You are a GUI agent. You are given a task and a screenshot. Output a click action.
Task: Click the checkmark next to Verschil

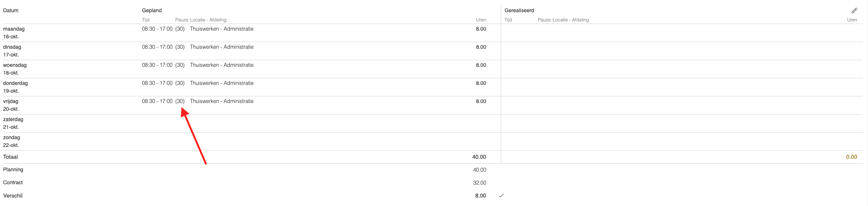coord(501,195)
